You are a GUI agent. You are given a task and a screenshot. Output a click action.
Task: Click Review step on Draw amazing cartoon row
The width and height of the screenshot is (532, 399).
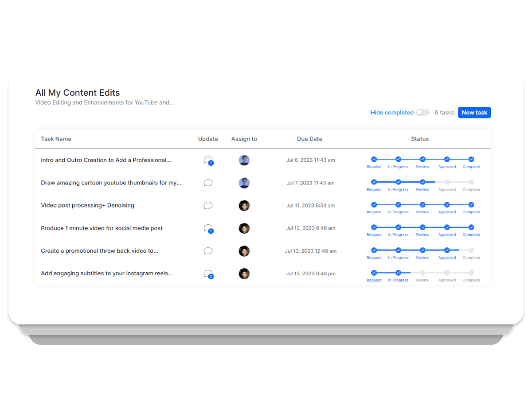coord(422,182)
